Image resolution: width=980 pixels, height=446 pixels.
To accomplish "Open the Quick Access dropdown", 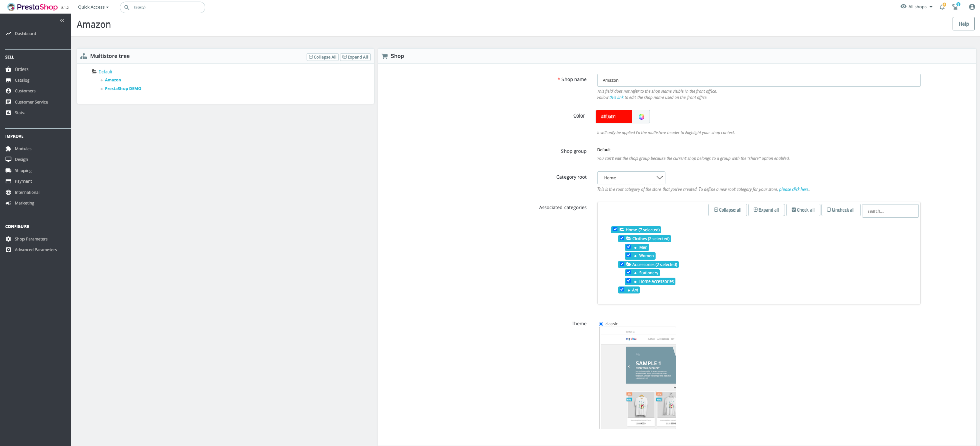I will (93, 7).
